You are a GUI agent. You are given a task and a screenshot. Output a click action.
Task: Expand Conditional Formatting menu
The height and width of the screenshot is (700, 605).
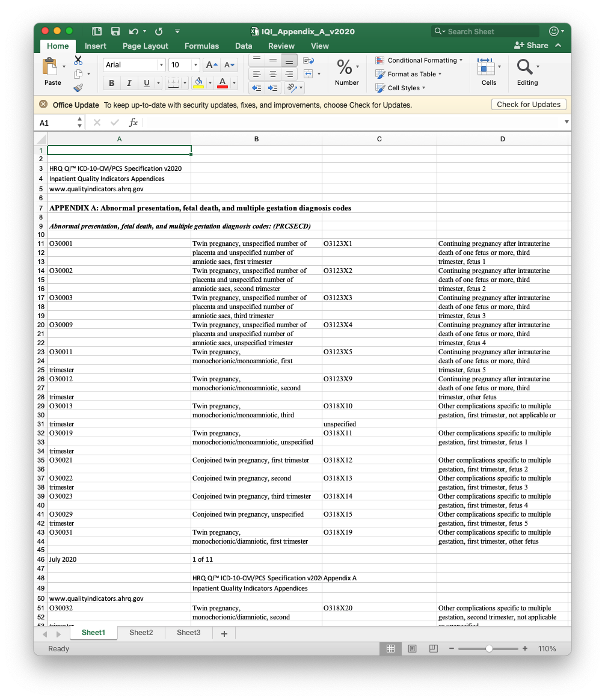point(461,60)
